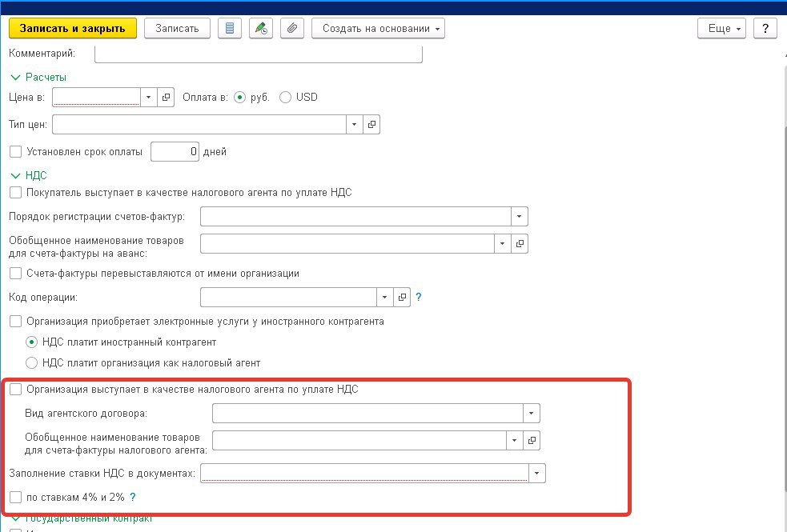Click the '?' help button in the toolbar
This screenshot has height=532, width=787.
[x=765, y=29]
